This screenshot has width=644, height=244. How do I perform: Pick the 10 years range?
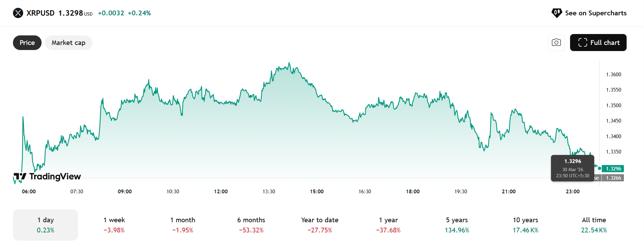(525, 225)
